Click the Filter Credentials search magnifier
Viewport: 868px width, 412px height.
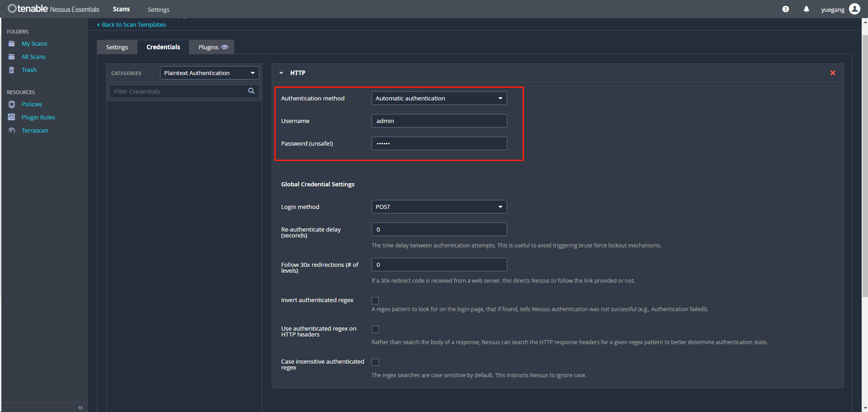click(x=251, y=91)
